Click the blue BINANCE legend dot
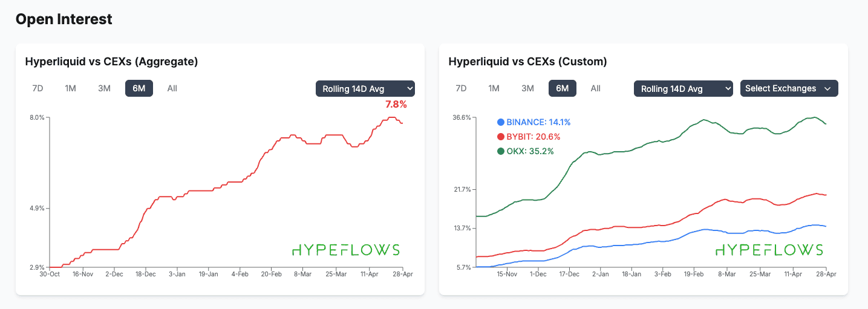Screen dimensions: 868x309 point(501,122)
